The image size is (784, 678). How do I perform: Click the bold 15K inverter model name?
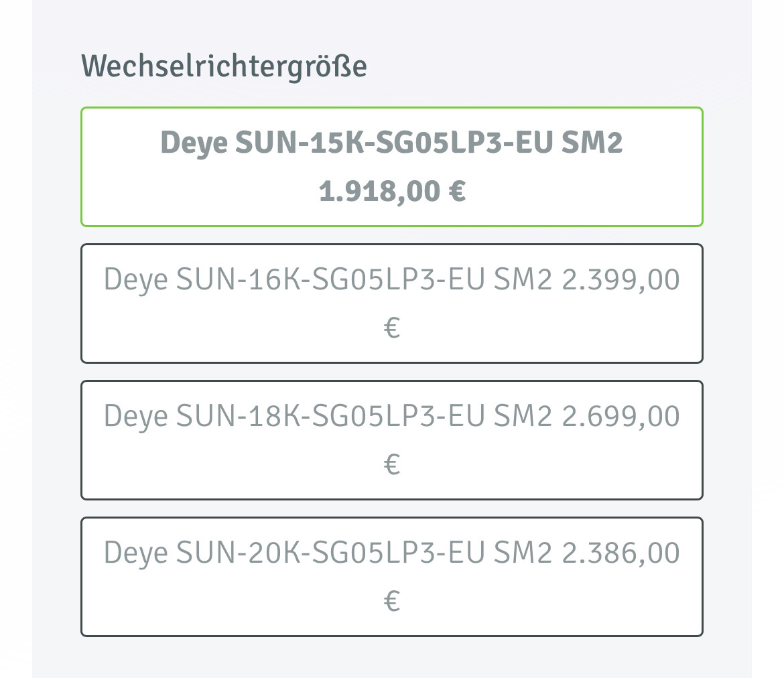coord(391,143)
